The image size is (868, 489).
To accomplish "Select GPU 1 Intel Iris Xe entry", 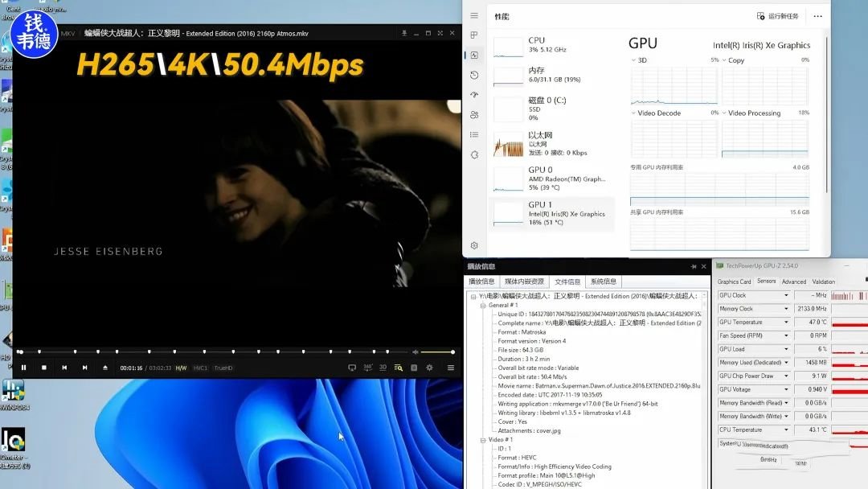I will click(552, 213).
